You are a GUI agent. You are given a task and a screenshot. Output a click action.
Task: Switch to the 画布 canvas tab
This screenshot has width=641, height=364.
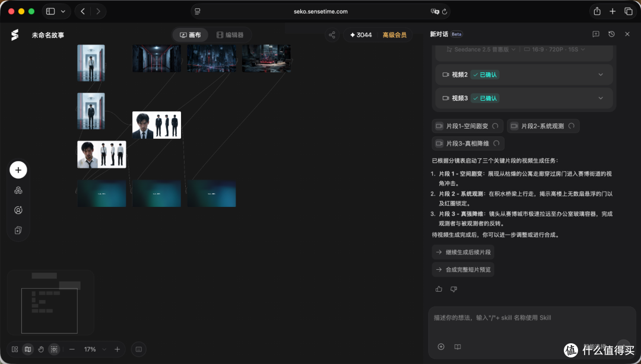[x=191, y=35]
